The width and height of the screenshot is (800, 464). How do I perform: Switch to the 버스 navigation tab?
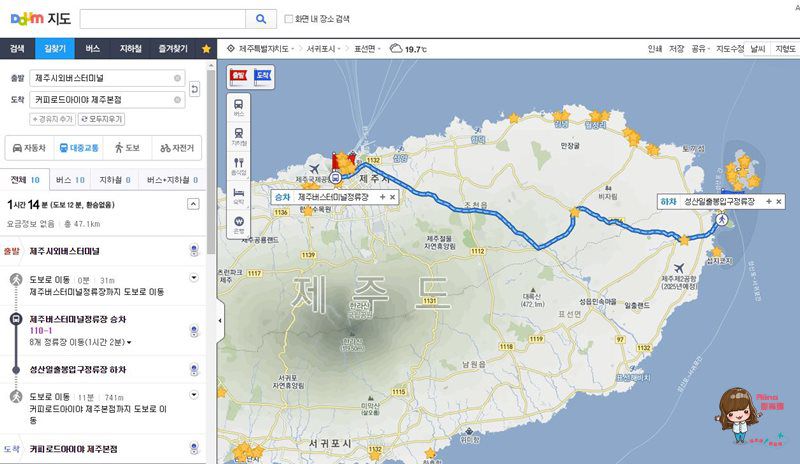coord(92,48)
